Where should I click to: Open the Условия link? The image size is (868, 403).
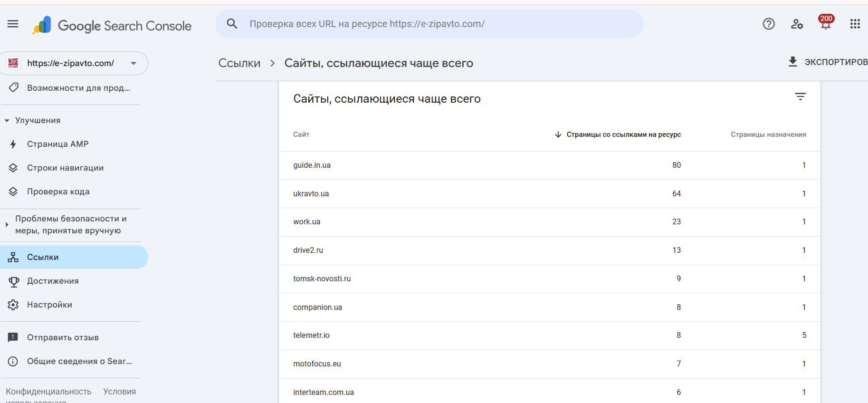coord(120,392)
